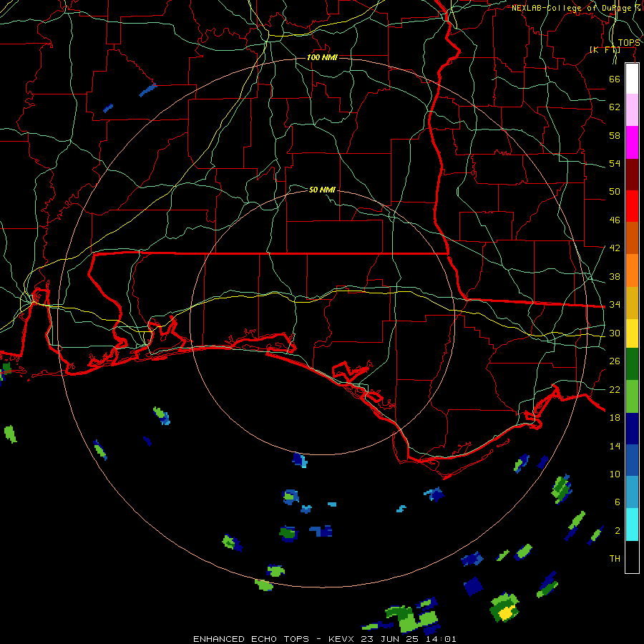The image size is (644, 644).
Task: Click the 50 NMI range ring label
Action: click(322, 190)
